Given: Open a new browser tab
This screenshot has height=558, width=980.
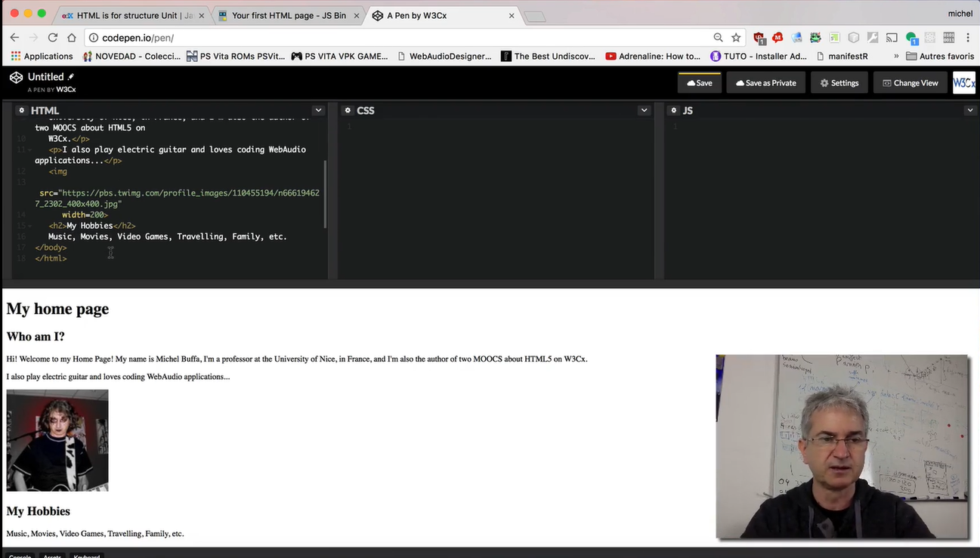Looking at the screenshot, I should click(534, 17).
